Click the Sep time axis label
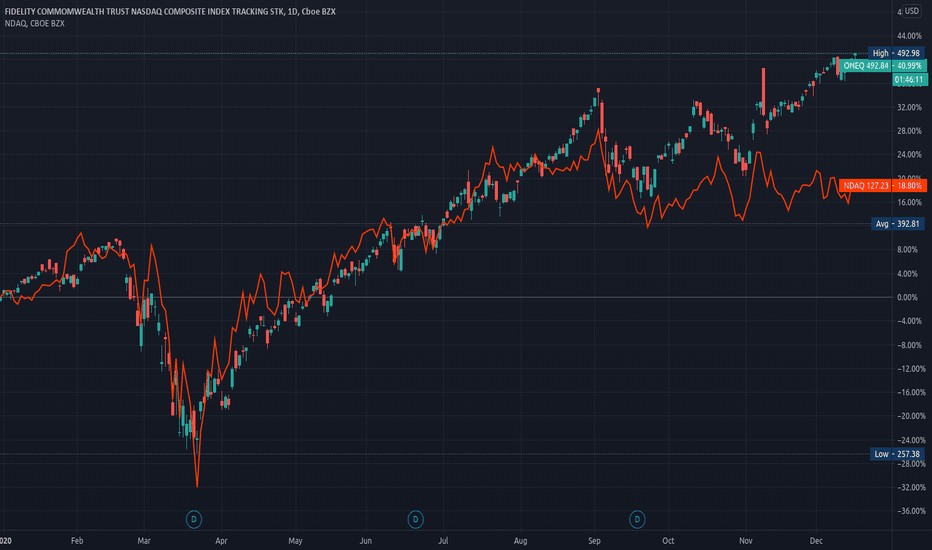932x550 pixels. pyautogui.click(x=594, y=540)
